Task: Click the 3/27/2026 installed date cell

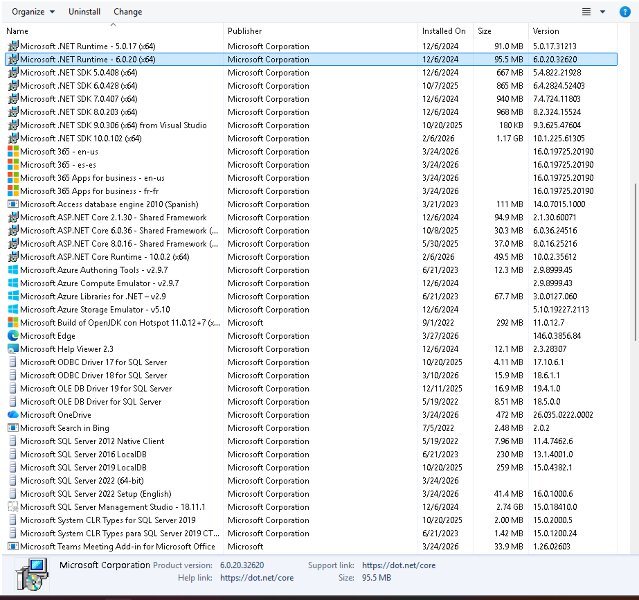Action: pyautogui.click(x=440, y=336)
